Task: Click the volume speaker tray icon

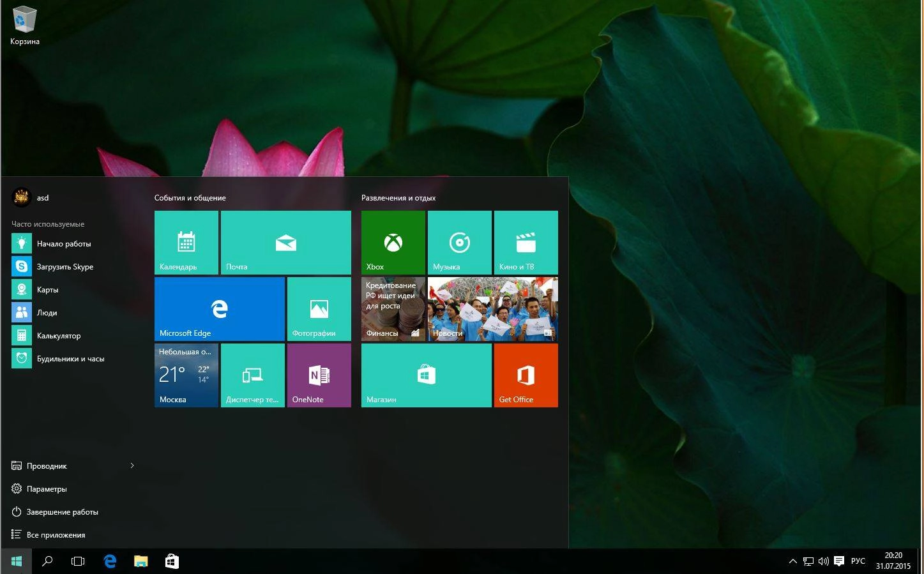Action: click(823, 561)
